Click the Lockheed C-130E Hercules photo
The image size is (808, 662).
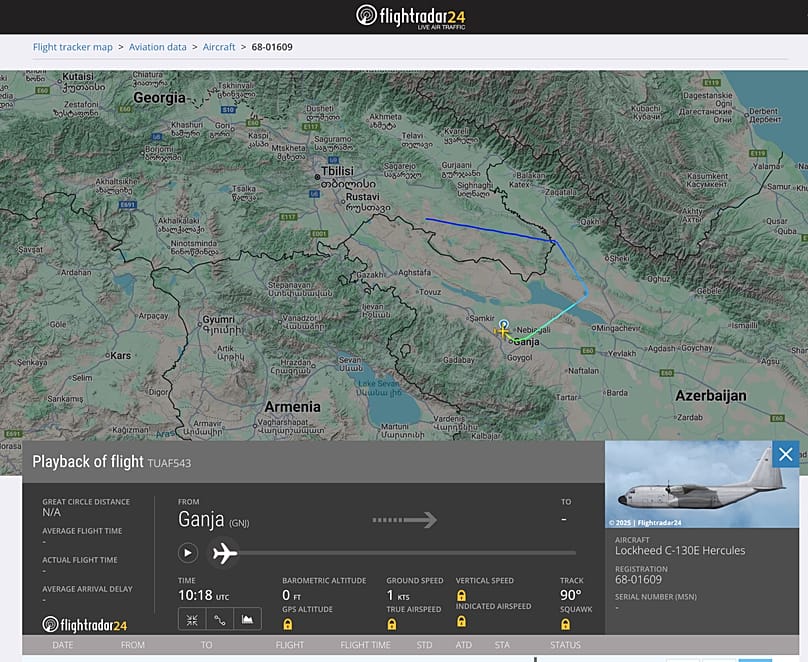(700, 484)
